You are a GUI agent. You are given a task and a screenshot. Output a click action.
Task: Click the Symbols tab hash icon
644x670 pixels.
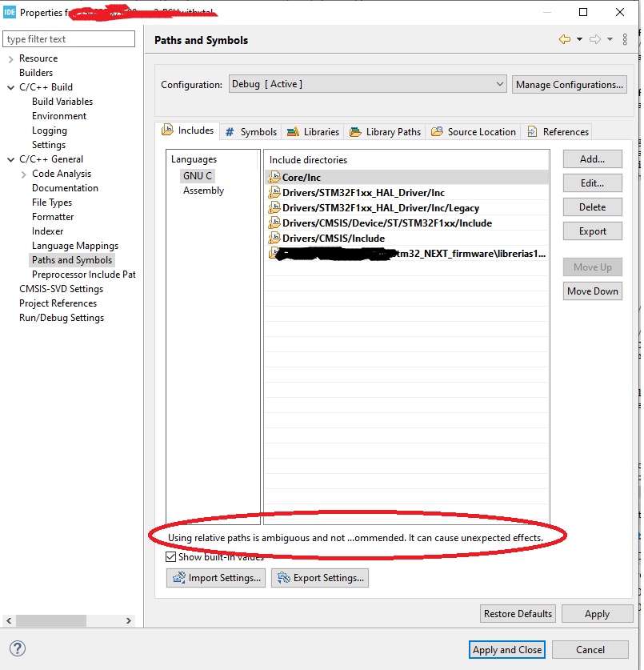pyautogui.click(x=230, y=132)
